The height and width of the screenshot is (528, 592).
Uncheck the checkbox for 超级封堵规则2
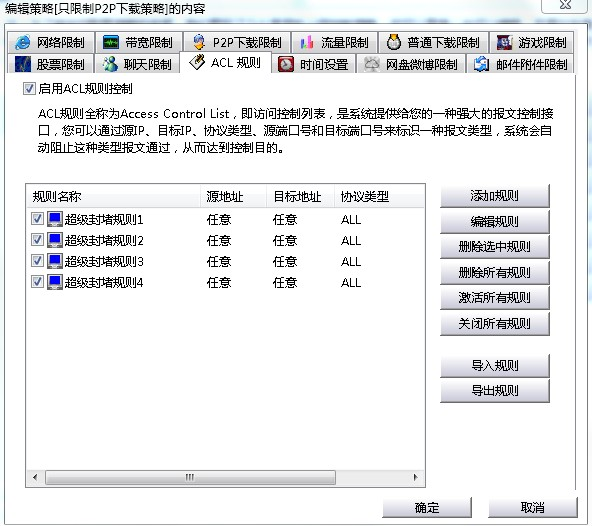pos(37,239)
